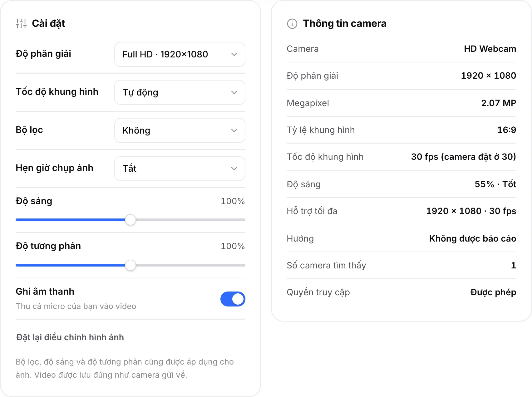Image resolution: width=532 pixels, height=397 pixels.
Task: Click the 16:9 aspect ratio value
Action: pos(507,130)
